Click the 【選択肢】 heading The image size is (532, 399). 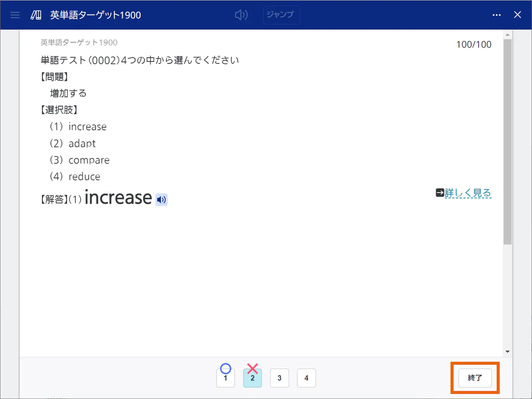click(x=59, y=110)
